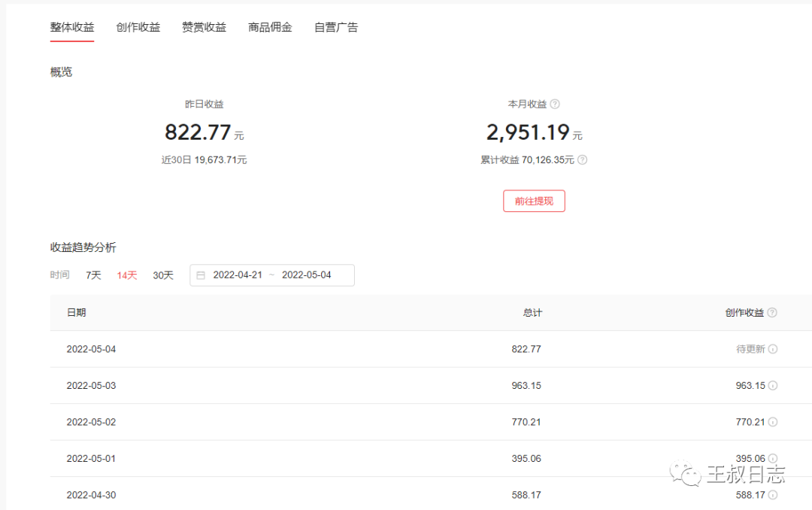Image resolution: width=812 pixels, height=510 pixels.
Task: Click start date 2022-04-21 in range picker
Action: click(x=238, y=275)
